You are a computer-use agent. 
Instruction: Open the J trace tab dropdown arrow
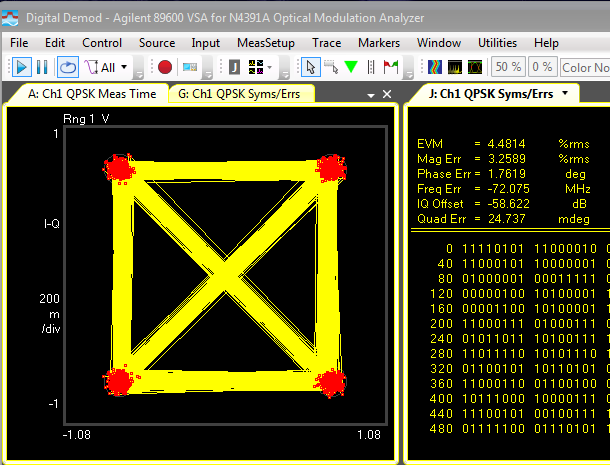[565, 93]
